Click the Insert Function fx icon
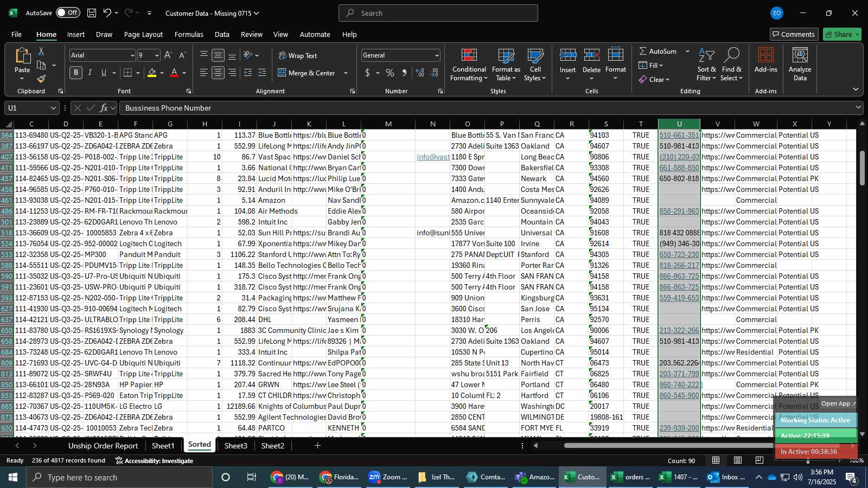The height and width of the screenshot is (488, 868). [x=104, y=108]
